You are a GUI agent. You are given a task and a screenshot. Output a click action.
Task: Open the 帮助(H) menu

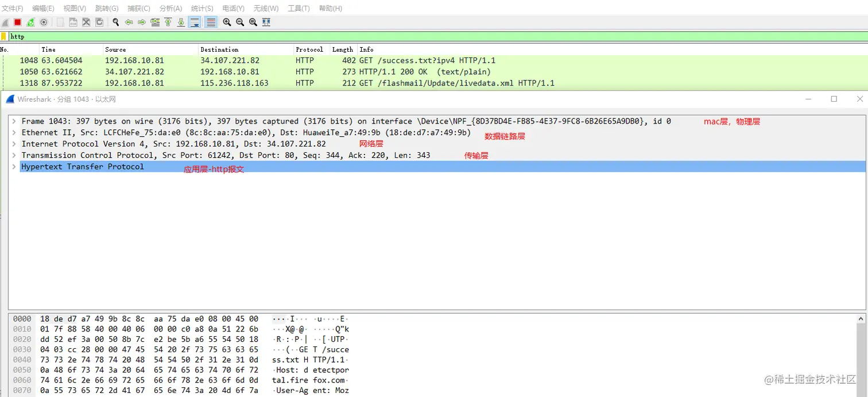(x=330, y=9)
